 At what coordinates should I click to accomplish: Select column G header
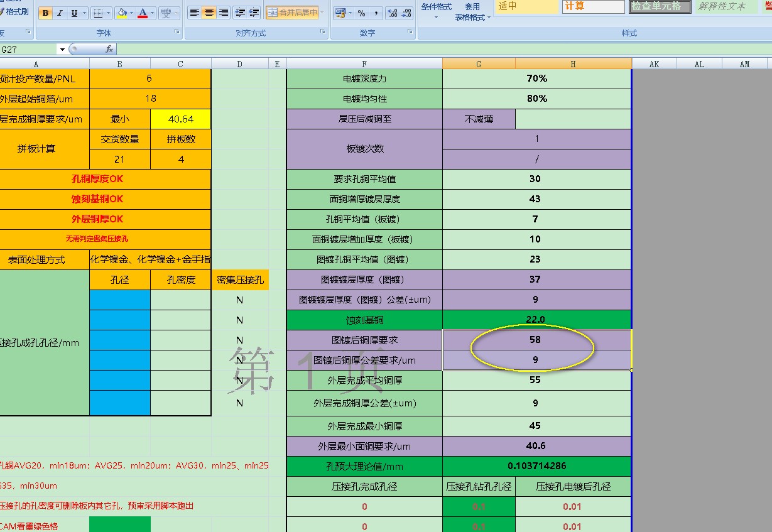479,63
